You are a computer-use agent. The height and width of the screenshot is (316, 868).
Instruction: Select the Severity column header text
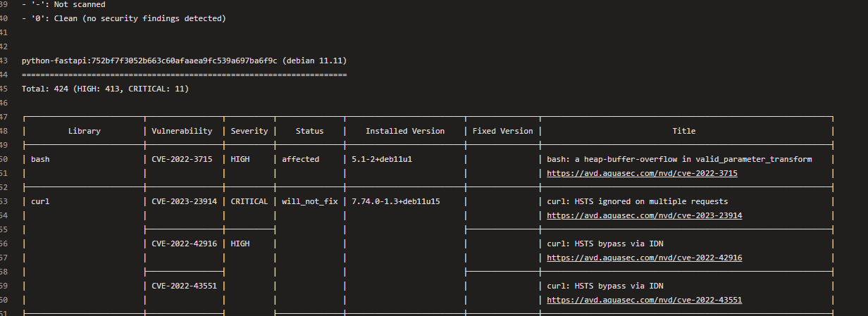249,131
